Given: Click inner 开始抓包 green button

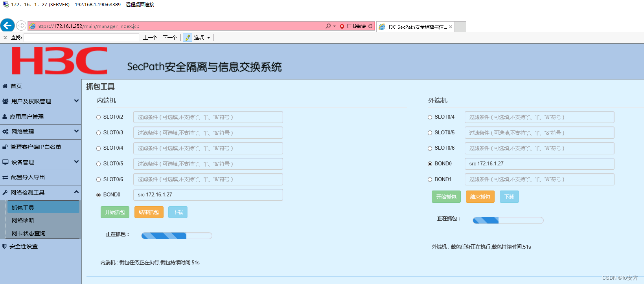Looking at the screenshot, I should click(x=115, y=212).
